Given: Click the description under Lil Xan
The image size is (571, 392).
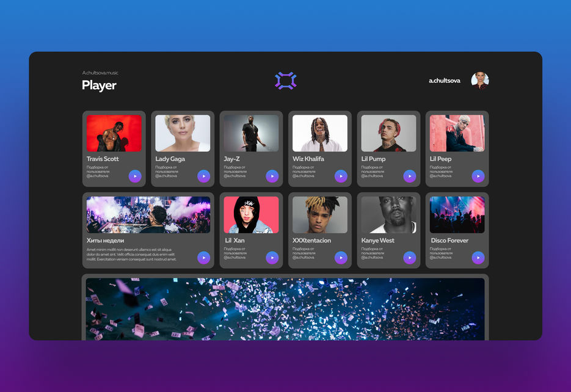Looking at the screenshot, I should (235, 253).
